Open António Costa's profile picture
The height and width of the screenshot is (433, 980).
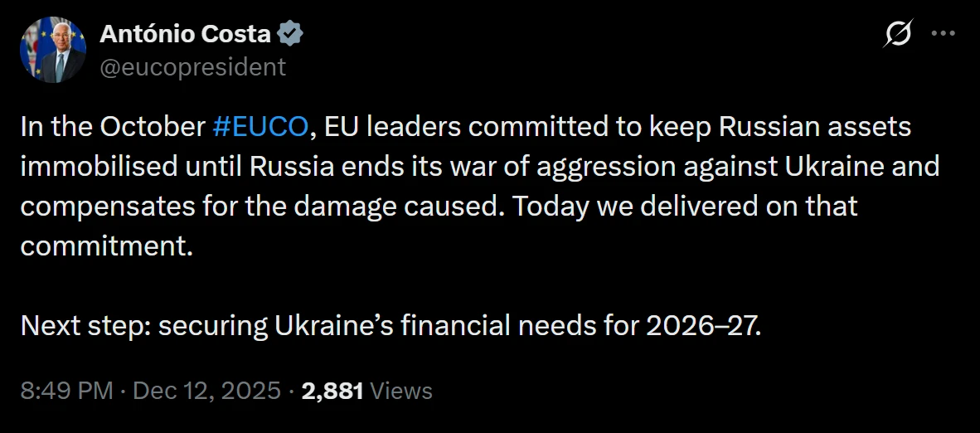point(53,49)
